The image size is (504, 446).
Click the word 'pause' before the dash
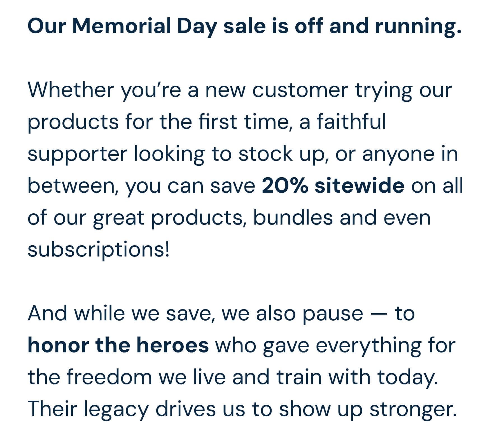pyautogui.click(x=333, y=313)
